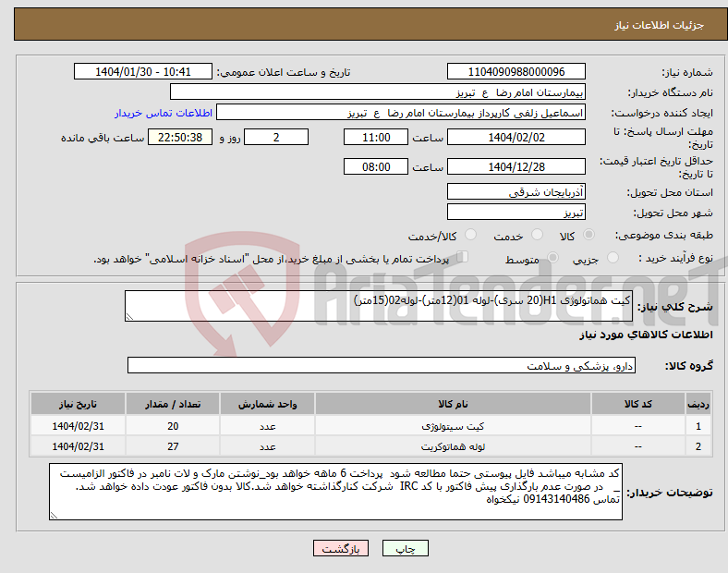Click the need date of کیت سیتولوژی row
The width and height of the screenshot is (728, 573).
click(78, 426)
